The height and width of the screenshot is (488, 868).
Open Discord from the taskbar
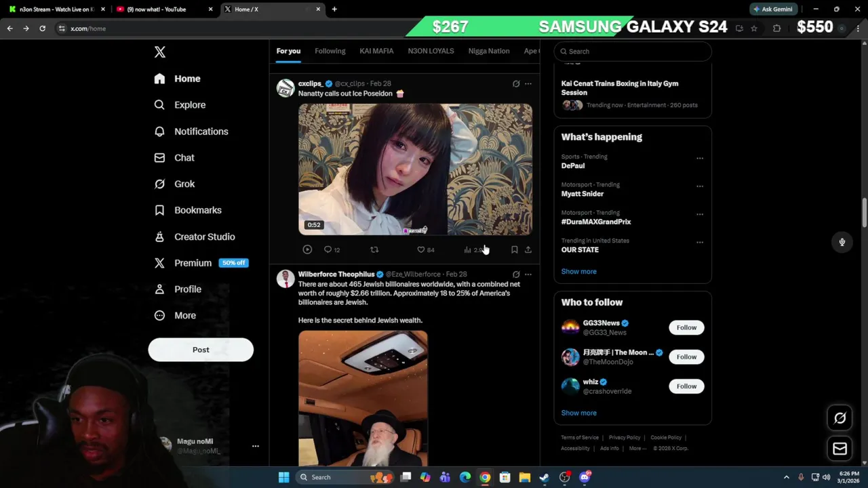pos(585,477)
